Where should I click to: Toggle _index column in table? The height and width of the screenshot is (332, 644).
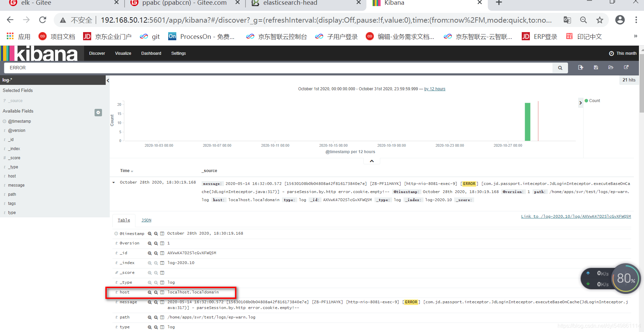coord(162,263)
